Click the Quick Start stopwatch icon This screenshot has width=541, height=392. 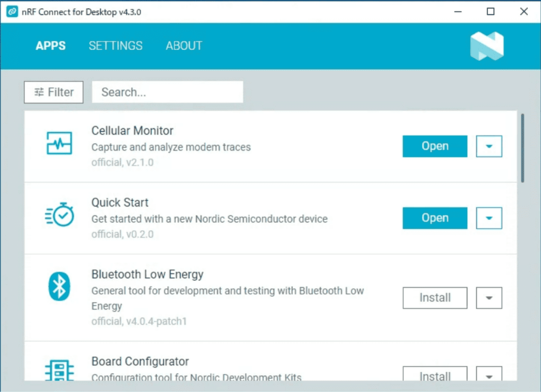pos(59,215)
